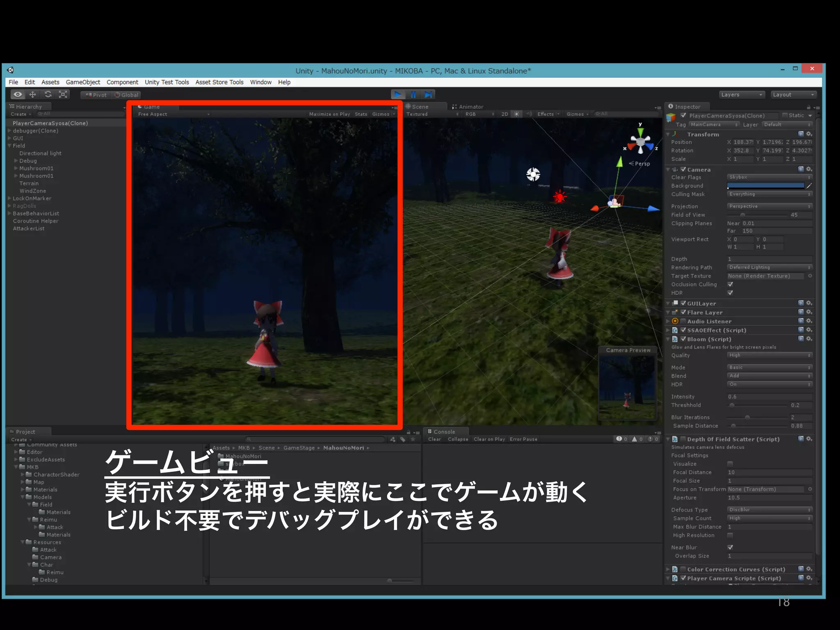
Task: Click Inspector object cube icon
Action: [671, 118]
